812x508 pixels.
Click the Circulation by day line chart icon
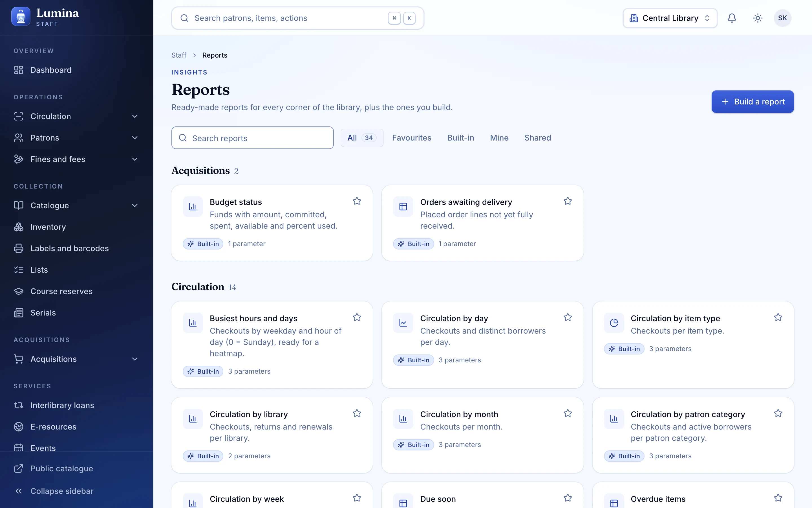tap(403, 323)
